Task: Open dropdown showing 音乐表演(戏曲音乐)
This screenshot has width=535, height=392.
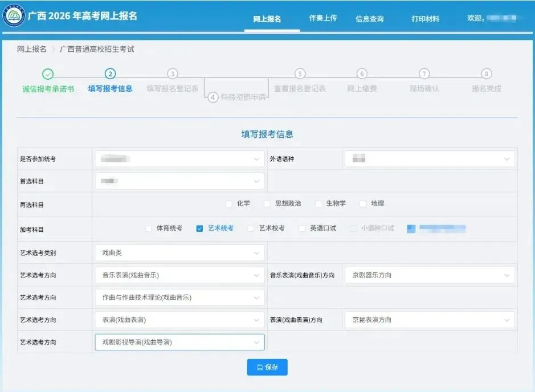Action: click(180, 275)
